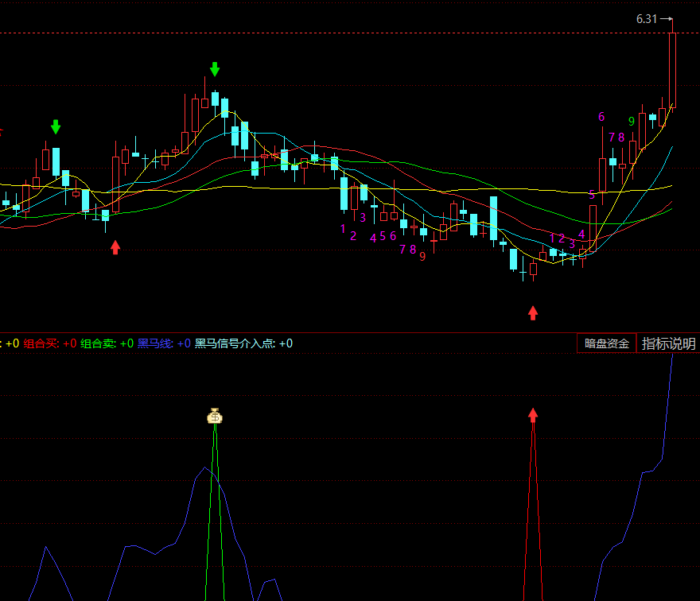Open the 指标说明 button
Viewport: 700px width, 601px height.
pyautogui.click(x=668, y=343)
